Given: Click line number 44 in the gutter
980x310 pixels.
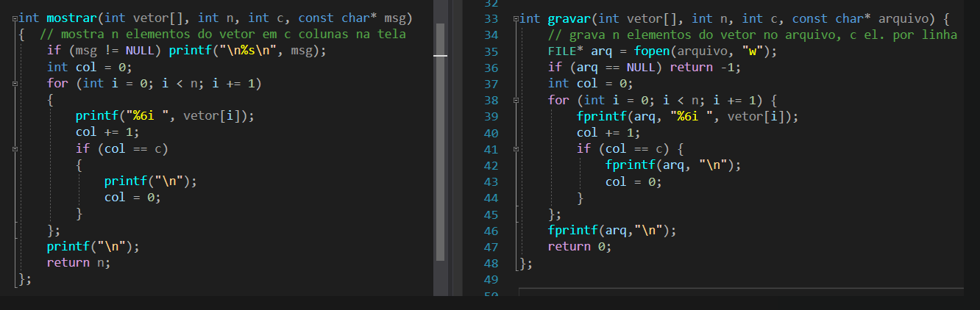Looking at the screenshot, I should [x=491, y=198].
